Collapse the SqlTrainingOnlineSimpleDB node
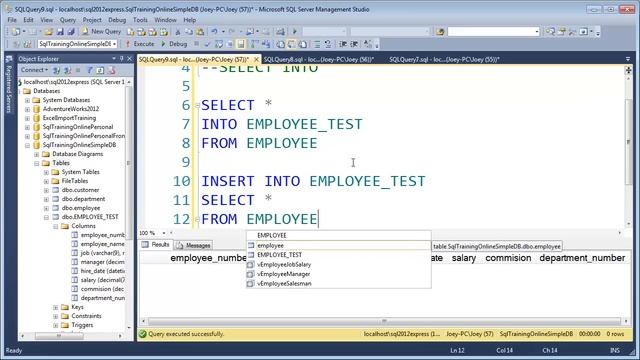Viewport: 640px width, 360px height. [x=27, y=145]
